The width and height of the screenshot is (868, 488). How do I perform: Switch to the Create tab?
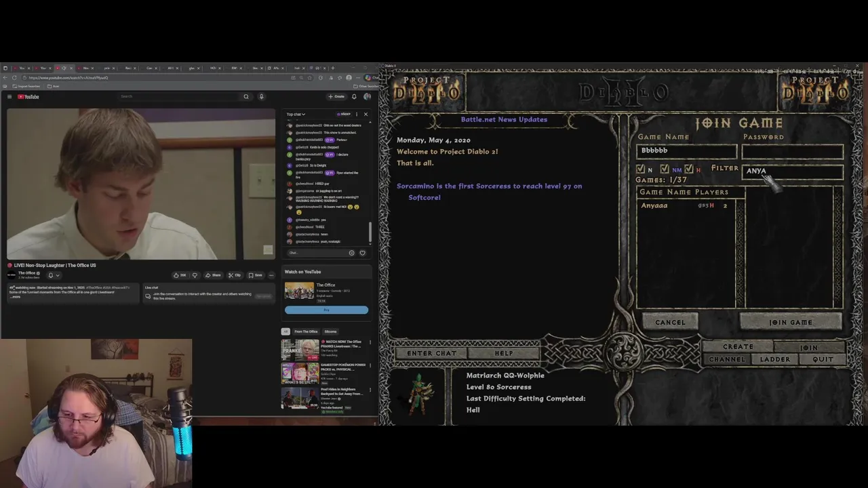[738, 347]
